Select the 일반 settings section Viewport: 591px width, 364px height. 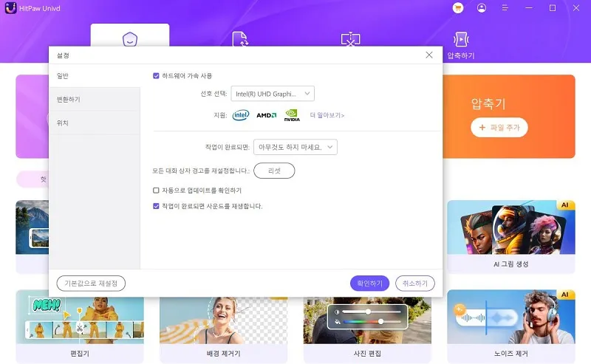click(95, 76)
